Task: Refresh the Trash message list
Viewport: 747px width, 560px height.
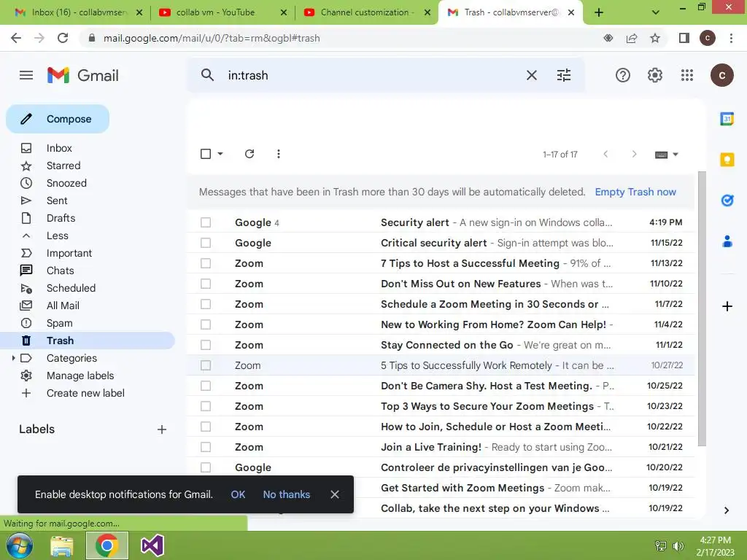Action: tap(249, 154)
